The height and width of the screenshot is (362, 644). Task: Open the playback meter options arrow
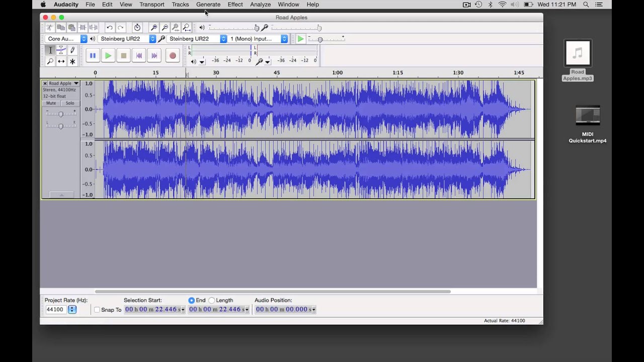coord(202,62)
